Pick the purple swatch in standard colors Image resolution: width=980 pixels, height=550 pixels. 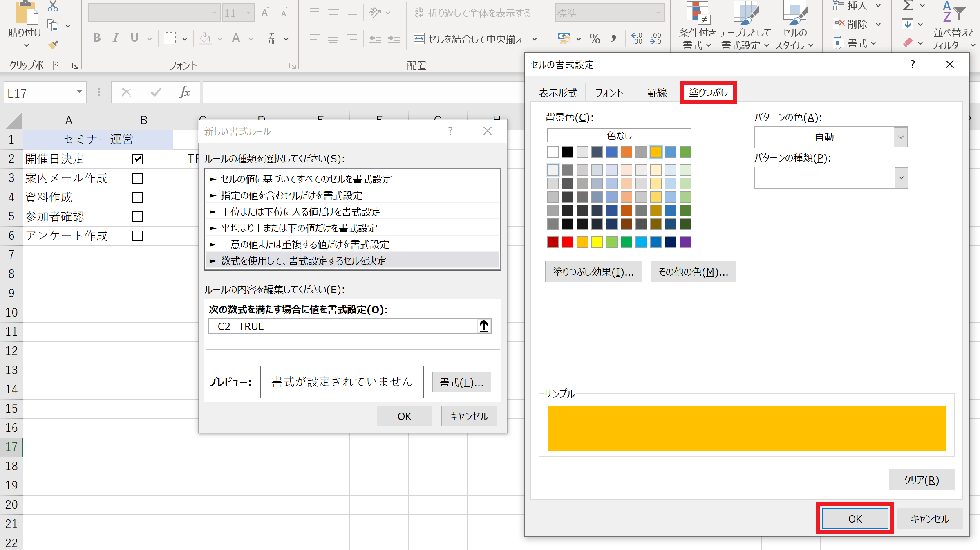coord(685,242)
